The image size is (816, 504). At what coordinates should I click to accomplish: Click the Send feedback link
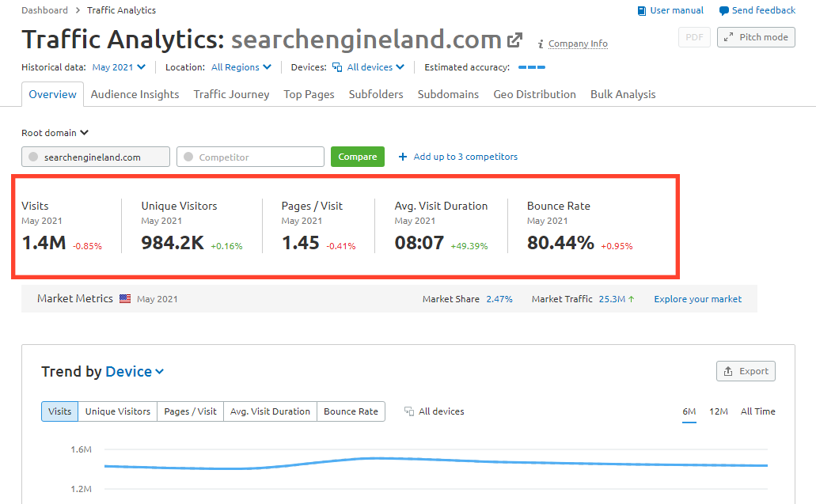[764, 10]
